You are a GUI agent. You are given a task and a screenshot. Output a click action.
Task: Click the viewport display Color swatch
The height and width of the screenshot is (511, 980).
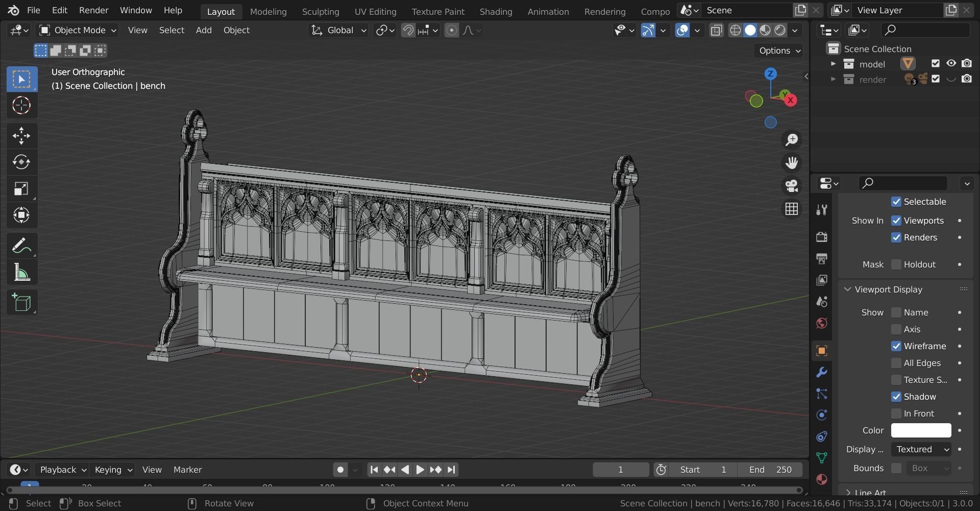pos(921,430)
